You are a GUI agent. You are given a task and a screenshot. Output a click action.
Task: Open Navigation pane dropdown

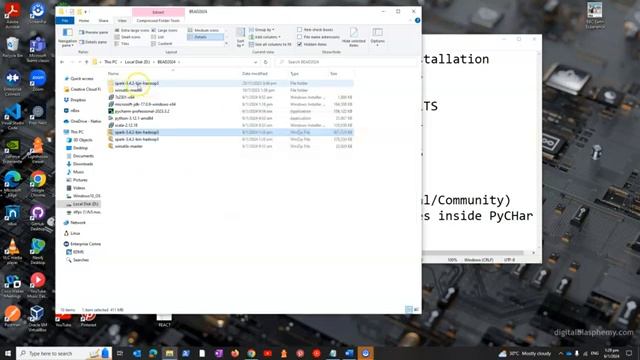tap(67, 38)
